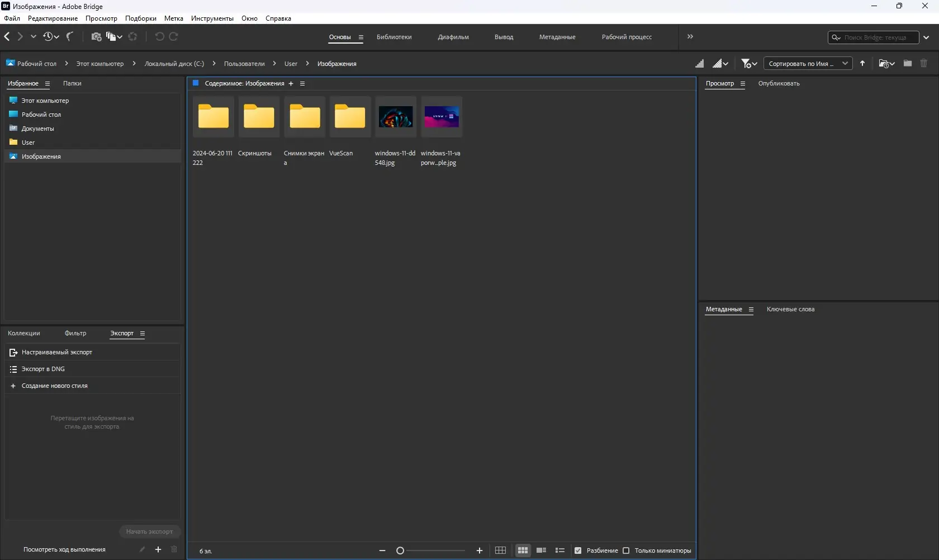Click the thumbnail size slider
The width and height of the screenshot is (939, 560).
click(x=400, y=550)
